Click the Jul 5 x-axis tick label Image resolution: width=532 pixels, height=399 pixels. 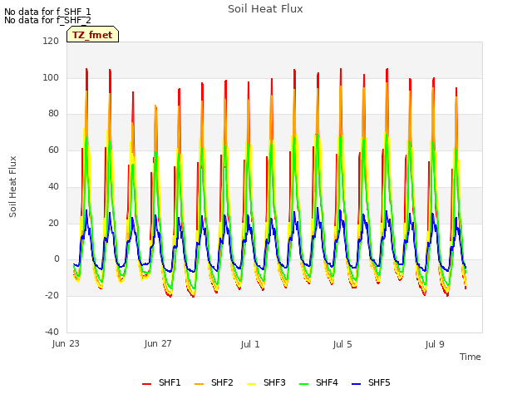click(x=342, y=344)
